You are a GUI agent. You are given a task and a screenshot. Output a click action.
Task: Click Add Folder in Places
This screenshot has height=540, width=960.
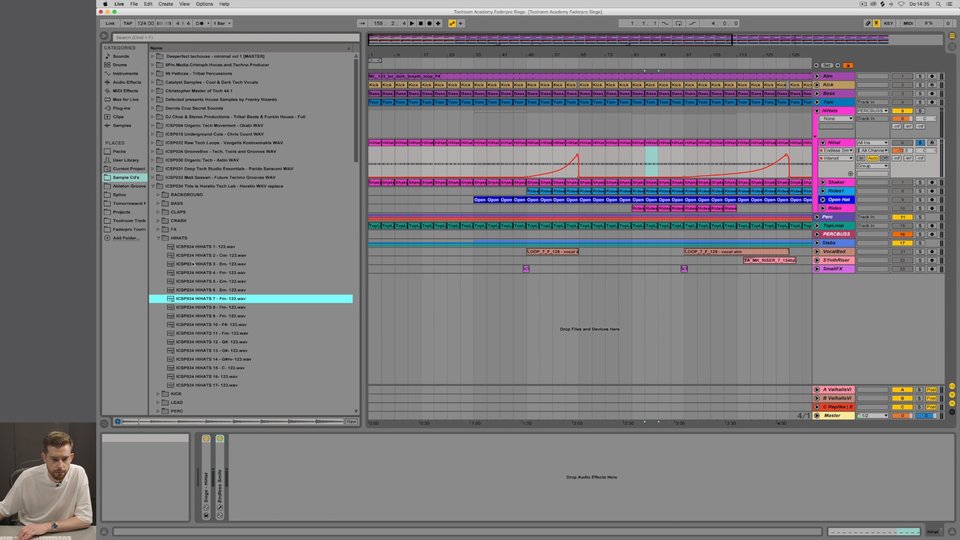click(125, 238)
